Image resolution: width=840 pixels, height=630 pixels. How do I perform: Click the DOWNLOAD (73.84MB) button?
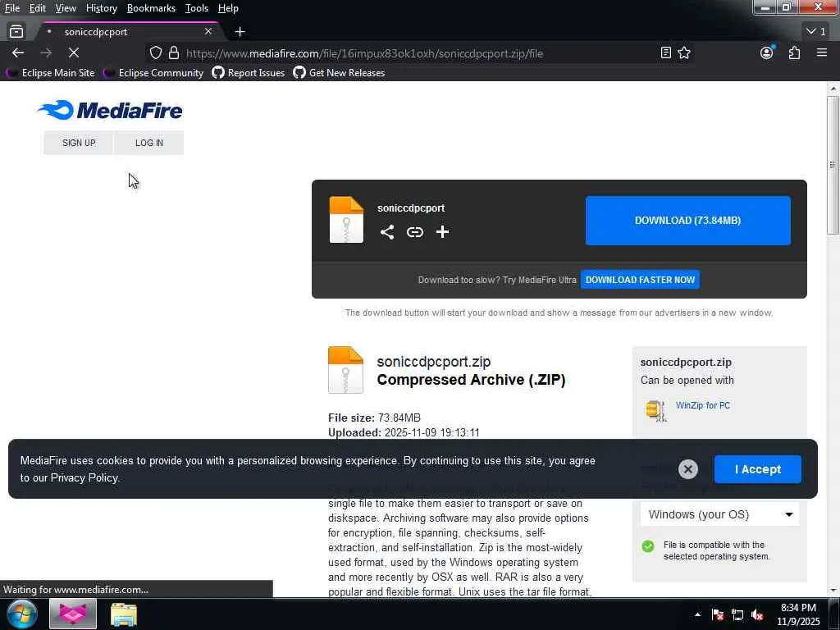688,220
